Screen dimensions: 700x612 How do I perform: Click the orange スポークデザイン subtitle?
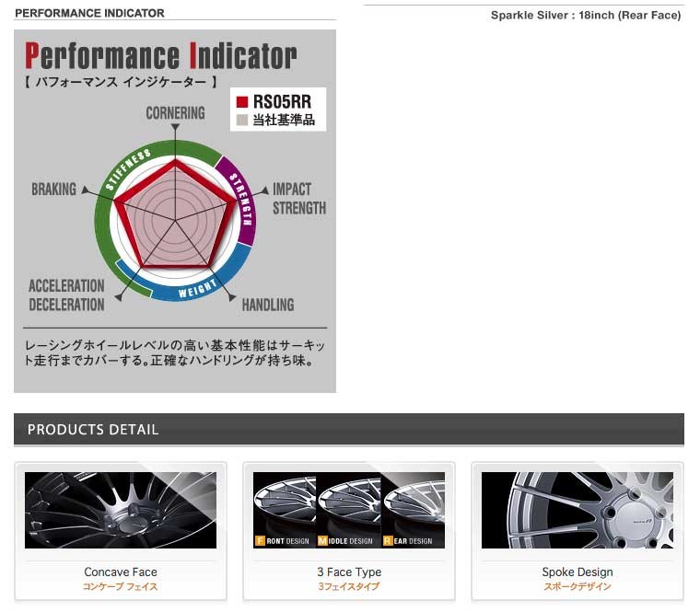(x=577, y=586)
